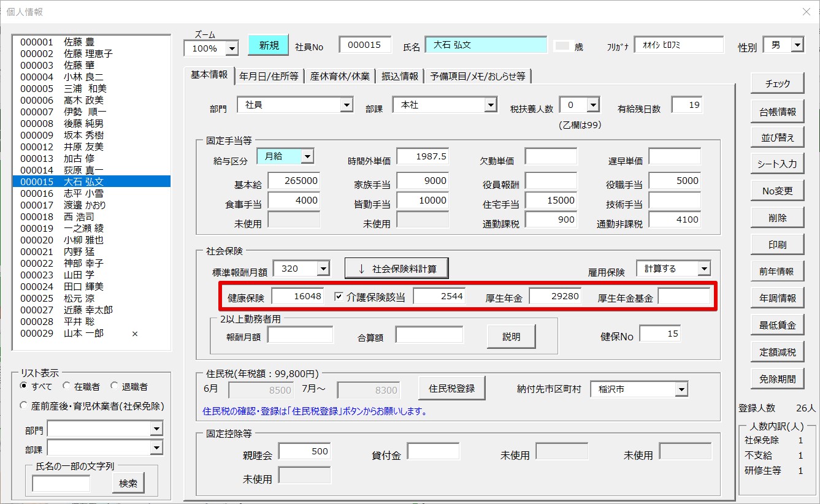Select the すべて radio button
820x504 pixels.
pos(24,386)
